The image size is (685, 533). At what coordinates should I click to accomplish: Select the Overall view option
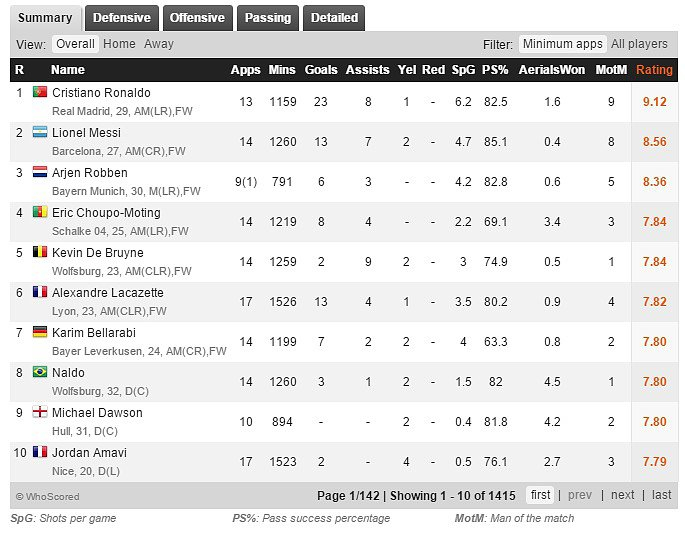pos(75,44)
